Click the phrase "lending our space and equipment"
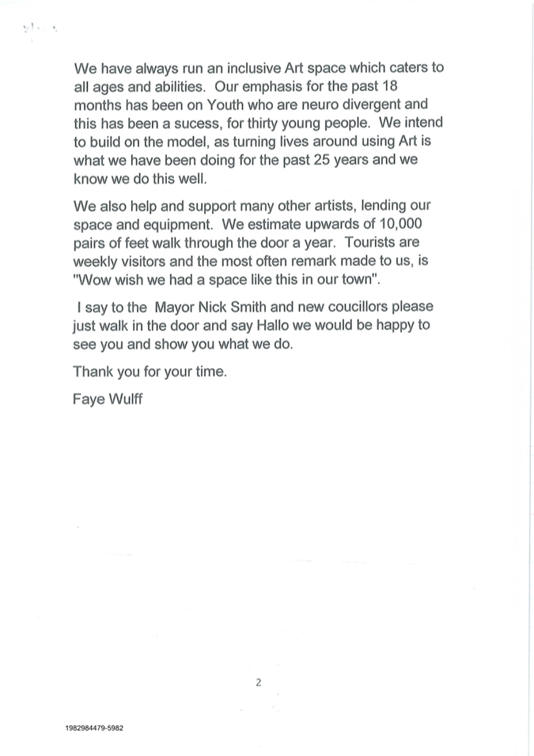The image size is (534, 756). (x=252, y=215)
